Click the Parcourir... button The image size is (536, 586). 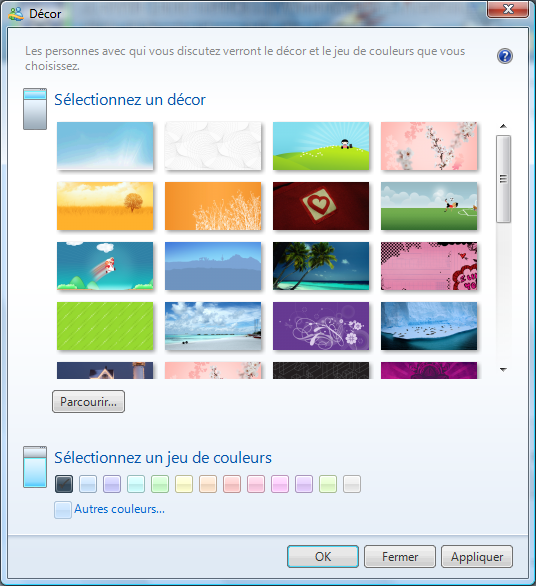89,402
